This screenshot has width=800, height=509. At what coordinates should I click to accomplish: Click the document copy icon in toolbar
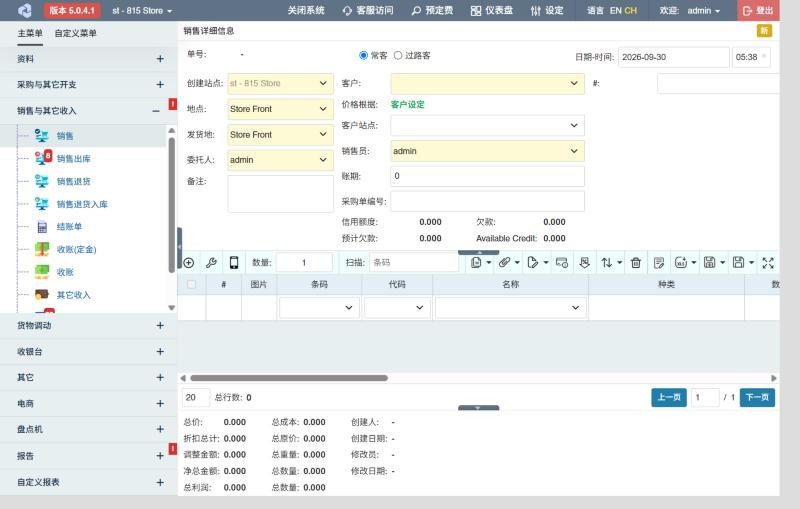pyautogui.click(x=476, y=263)
